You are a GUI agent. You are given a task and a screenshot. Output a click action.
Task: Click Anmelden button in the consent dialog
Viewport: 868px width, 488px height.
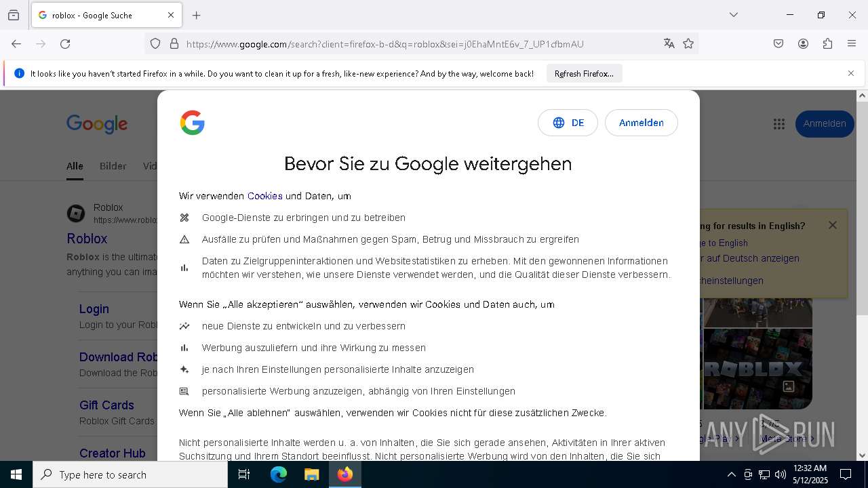(642, 123)
